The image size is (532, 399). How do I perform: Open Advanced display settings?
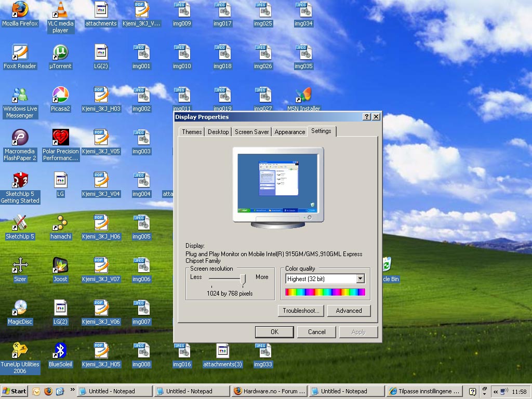tap(349, 311)
